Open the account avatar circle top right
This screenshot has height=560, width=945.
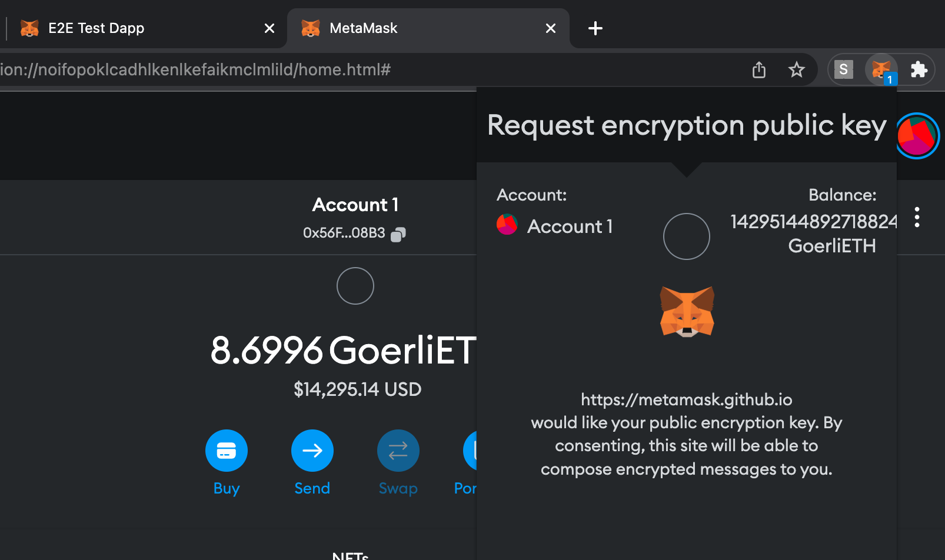tap(917, 136)
